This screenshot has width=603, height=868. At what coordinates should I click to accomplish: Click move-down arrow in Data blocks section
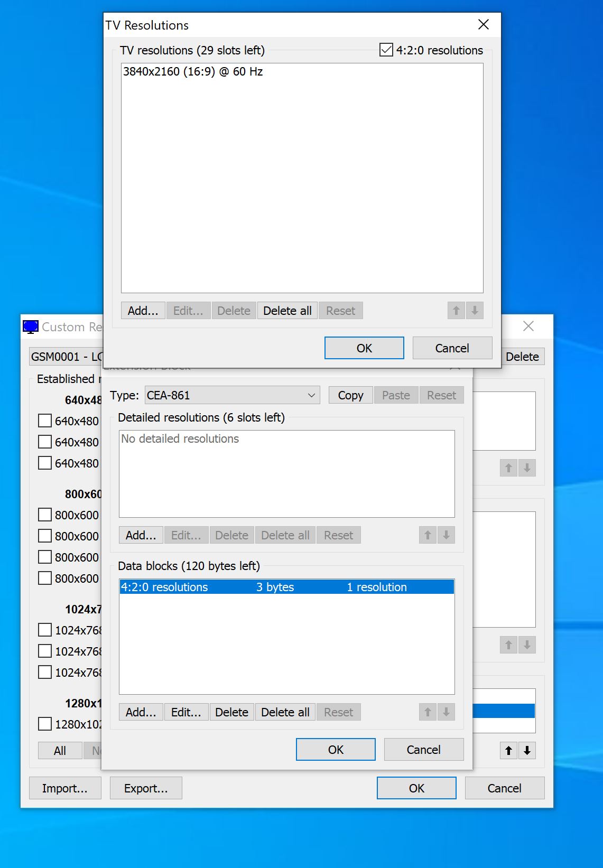446,712
